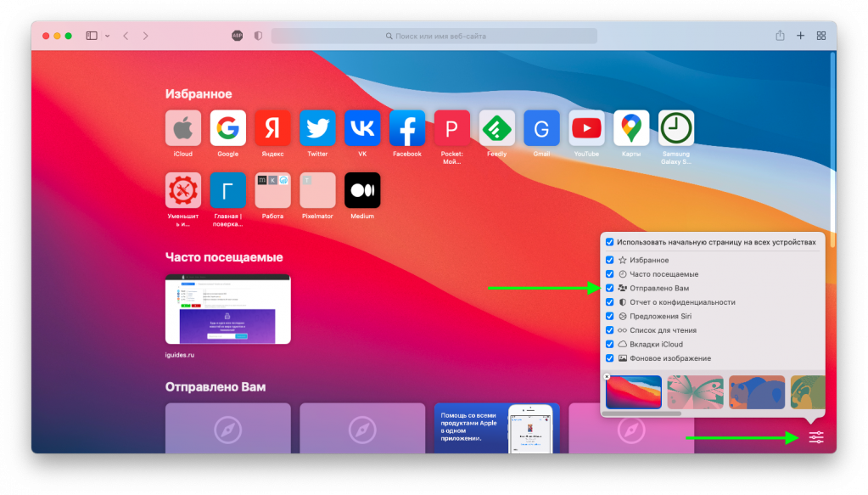Open the Share menu
Screen dimensions: 868x495
[x=780, y=36]
